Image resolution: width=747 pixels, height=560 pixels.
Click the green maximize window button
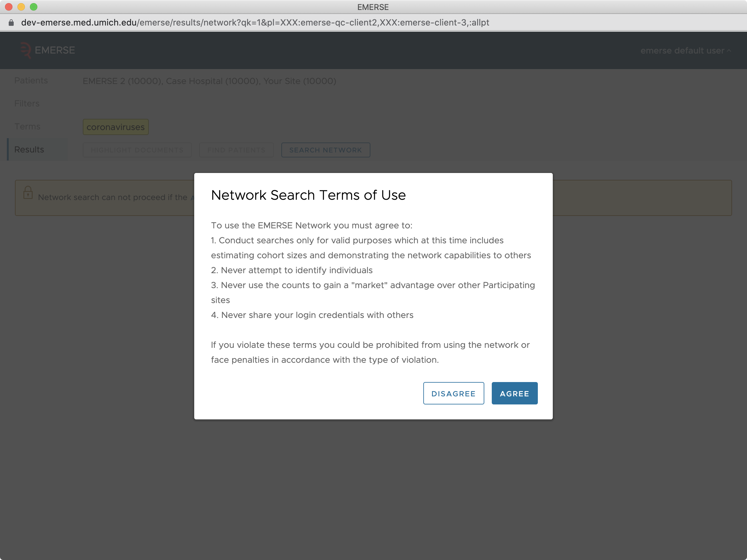pos(34,7)
